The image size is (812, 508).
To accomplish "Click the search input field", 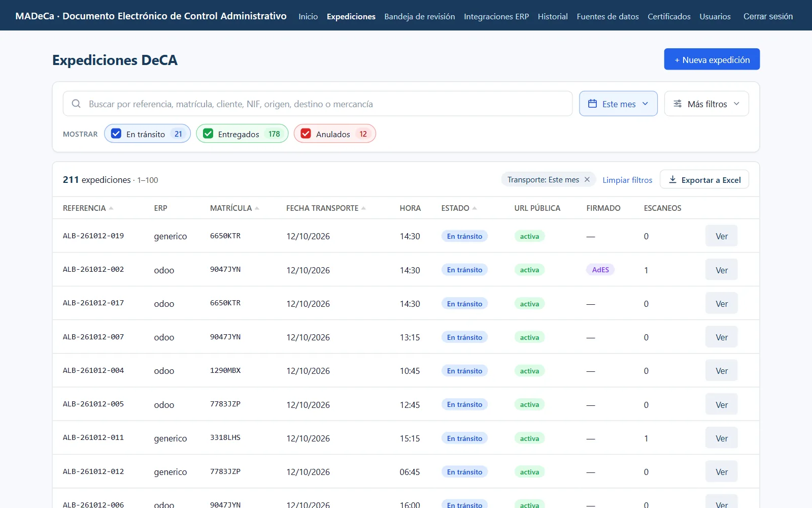I will coord(318,104).
